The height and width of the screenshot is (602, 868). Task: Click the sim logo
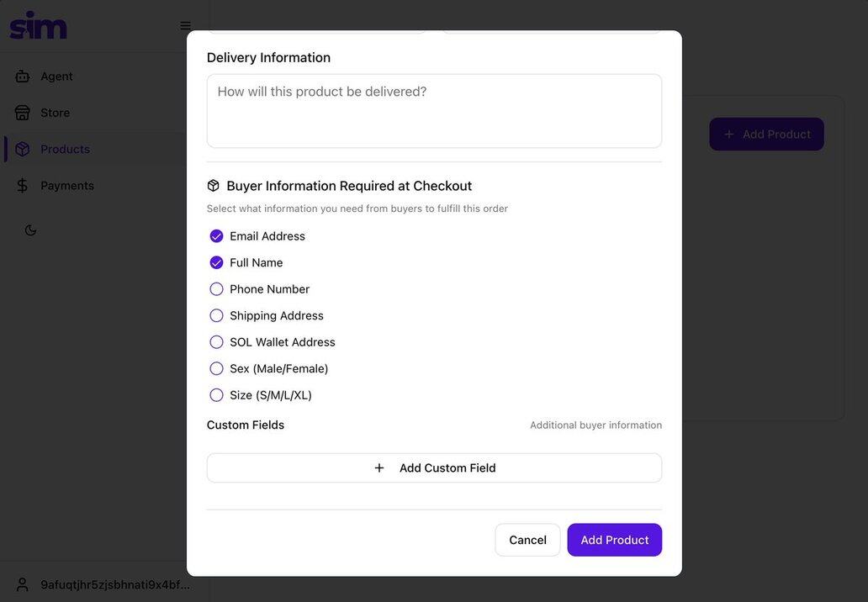[x=39, y=25]
